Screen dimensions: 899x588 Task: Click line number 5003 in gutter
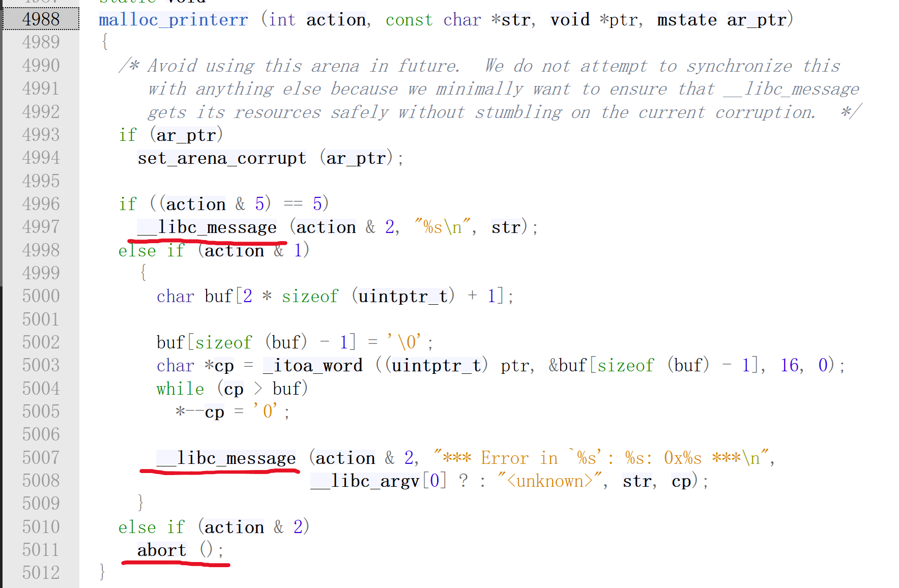41,365
